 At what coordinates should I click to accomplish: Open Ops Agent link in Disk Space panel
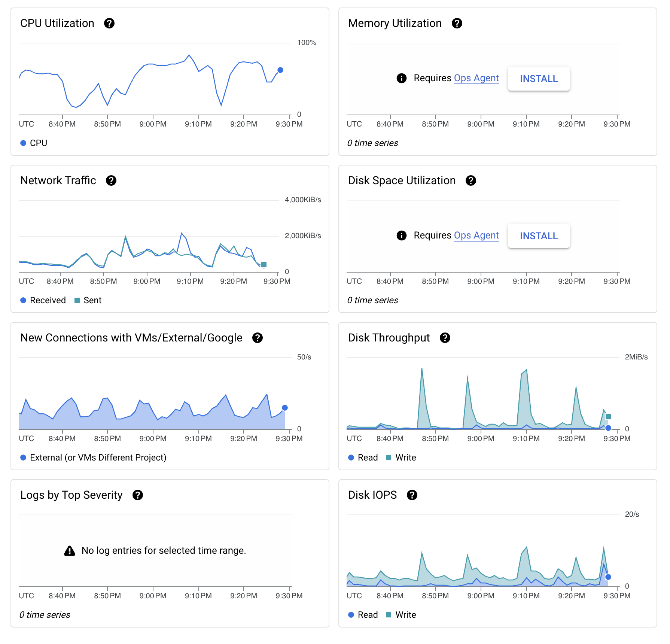[476, 236]
